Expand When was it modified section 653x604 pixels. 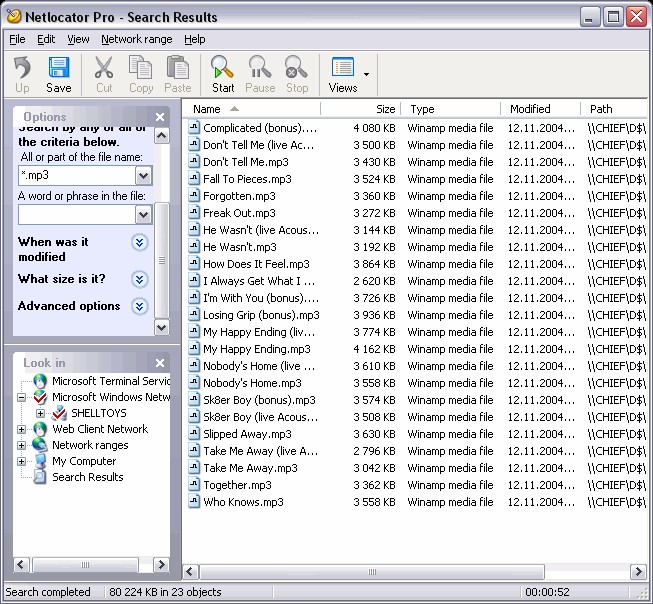tap(140, 242)
